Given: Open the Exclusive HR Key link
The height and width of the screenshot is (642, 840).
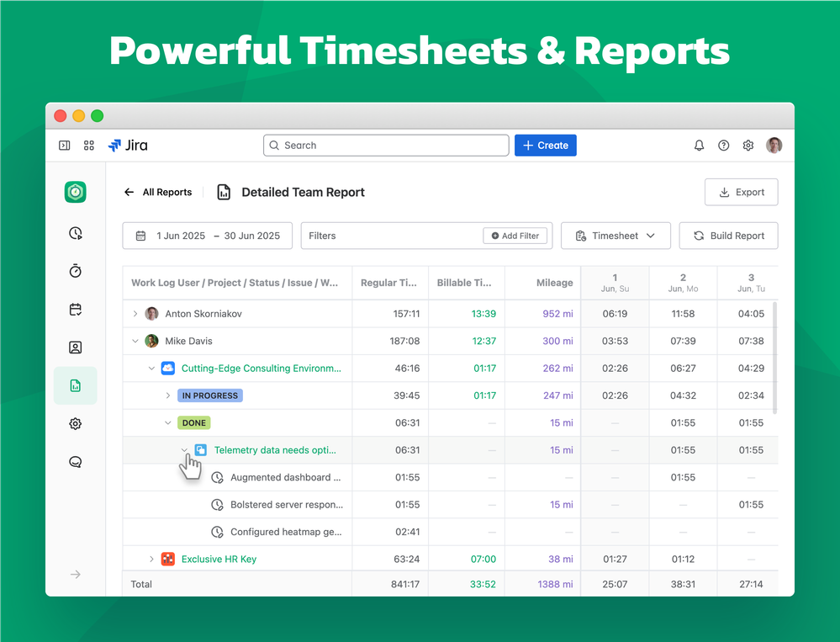Looking at the screenshot, I should coord(219,559).
